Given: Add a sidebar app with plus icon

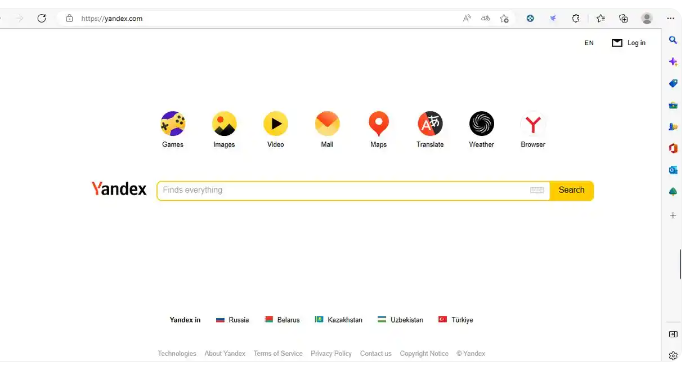Looking at the screenshot, I should tap(673, 215).
